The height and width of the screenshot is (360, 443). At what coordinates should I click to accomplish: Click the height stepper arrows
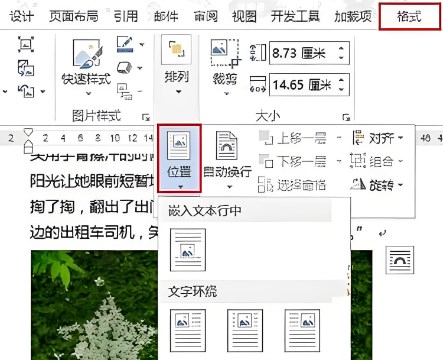tap(341, 53)
